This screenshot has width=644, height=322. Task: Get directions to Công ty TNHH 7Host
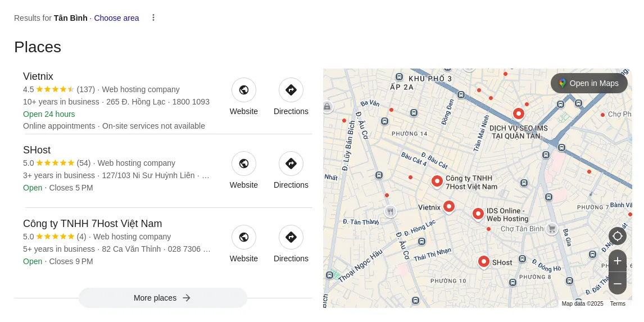(x=291, y=237)
